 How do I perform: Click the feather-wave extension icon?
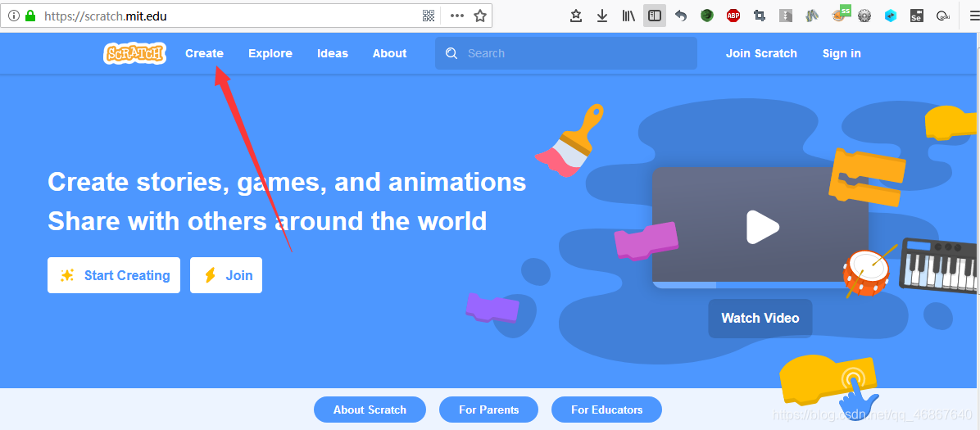812,16
